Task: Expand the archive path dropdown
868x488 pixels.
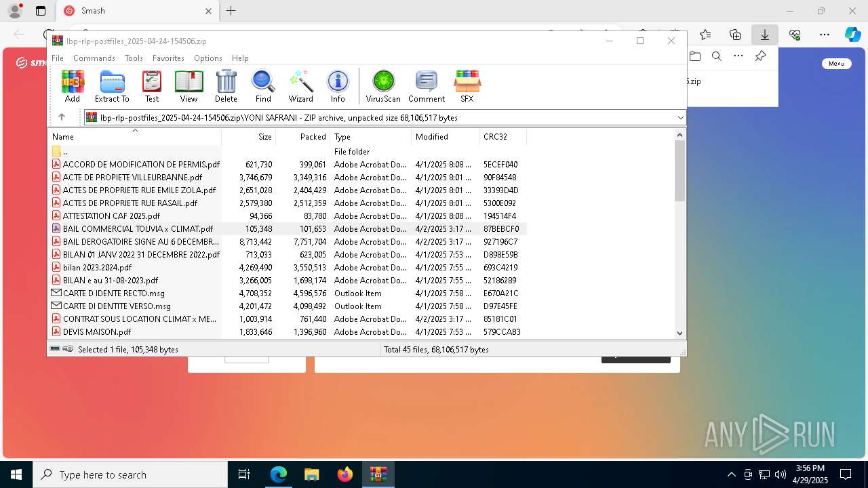Action: [680, 117]
